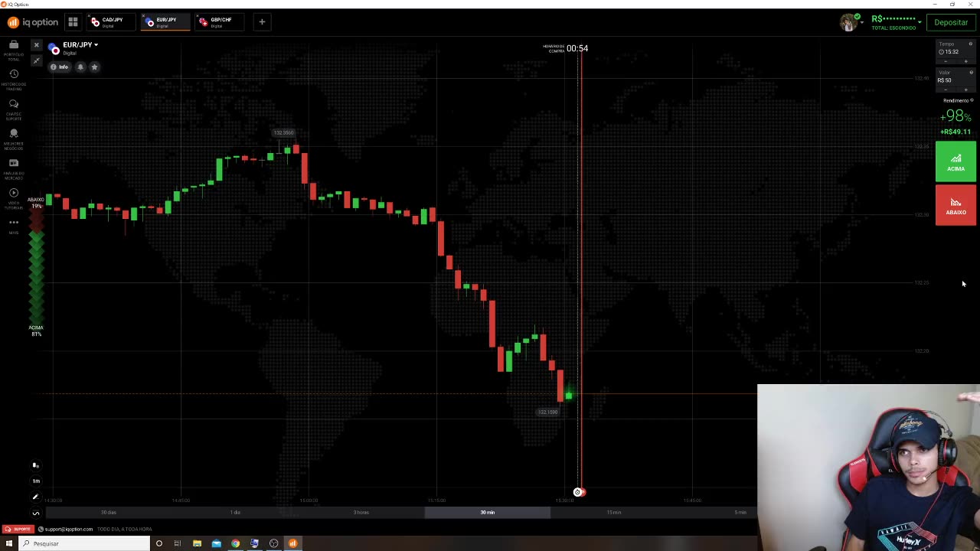The height and width of the screenshot is (551, 980).
Task: Click the IQ Option logo
Action: [33, 22]
